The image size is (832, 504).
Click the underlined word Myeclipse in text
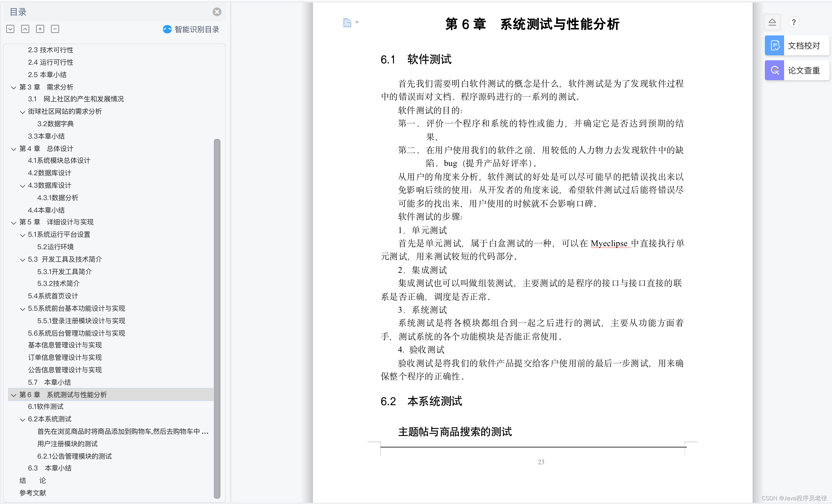point(609,243)
